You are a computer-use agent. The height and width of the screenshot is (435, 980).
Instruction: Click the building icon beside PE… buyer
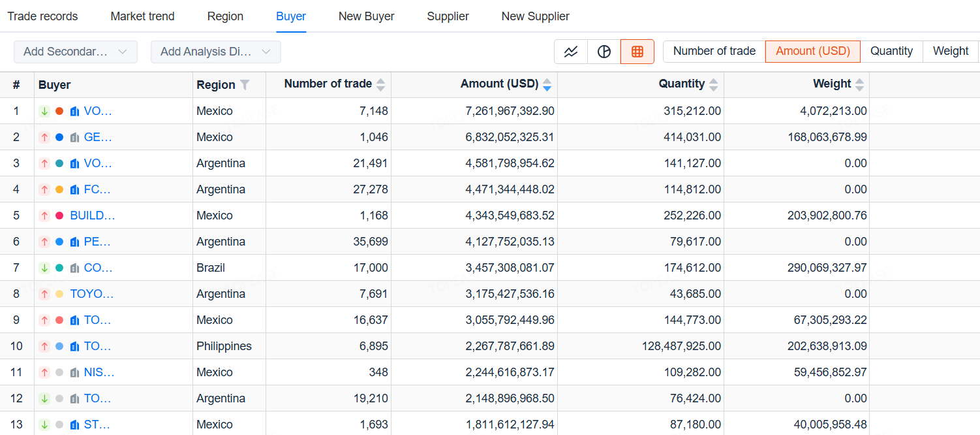(x=74, y=242)
